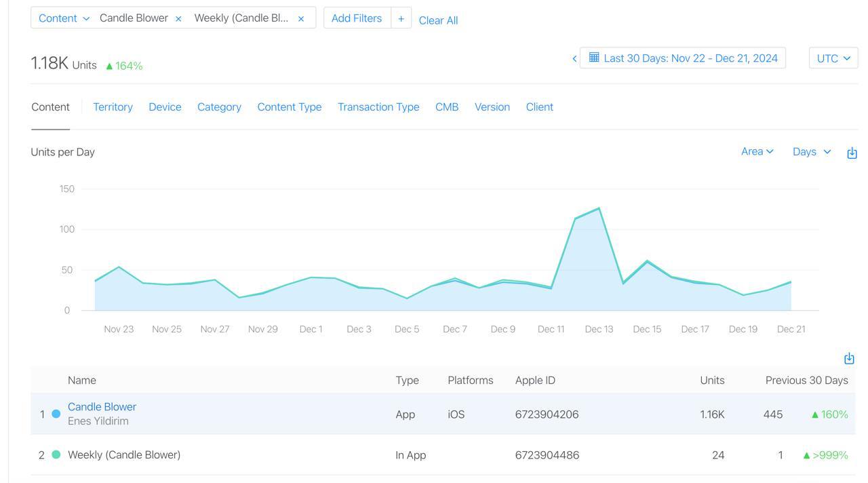
Task: Open the Candle Blower app link
Action: coord(102,407)
